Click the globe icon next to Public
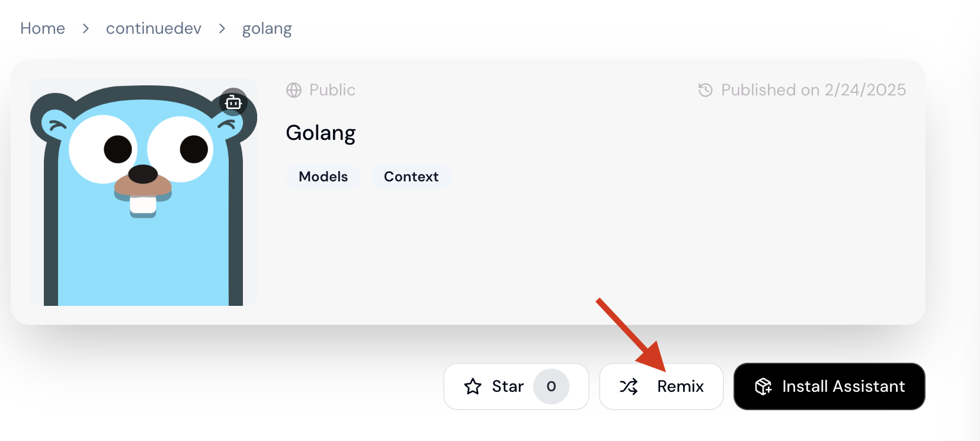Image resolution: width=980 pixels, height=441 pixels. point(293,90)
